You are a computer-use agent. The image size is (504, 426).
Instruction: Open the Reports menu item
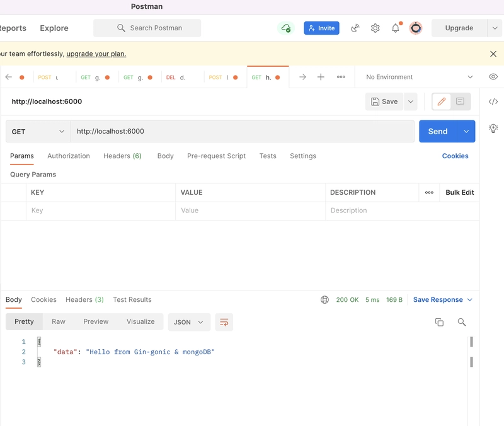tap(13, 28)
